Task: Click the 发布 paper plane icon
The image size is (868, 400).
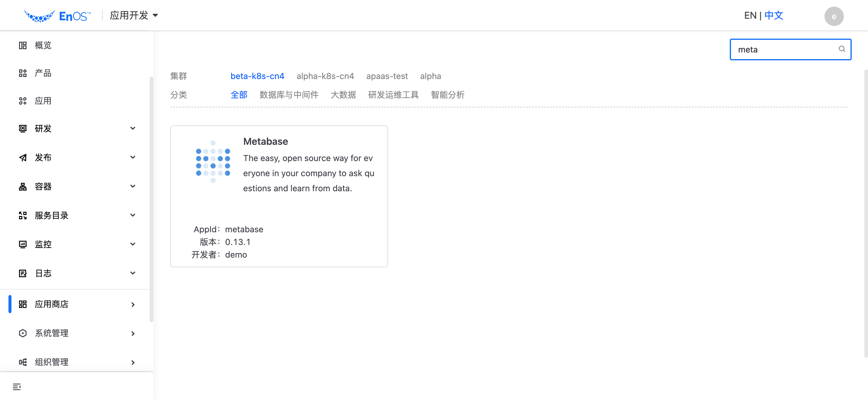Action: tap(23, 157)
